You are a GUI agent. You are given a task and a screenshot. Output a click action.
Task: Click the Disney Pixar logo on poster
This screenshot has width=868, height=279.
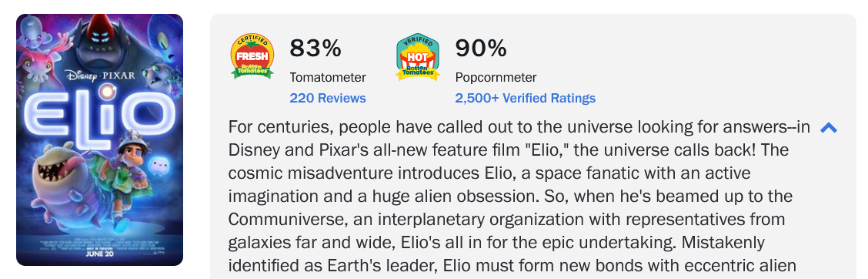[x=99, y=76]
